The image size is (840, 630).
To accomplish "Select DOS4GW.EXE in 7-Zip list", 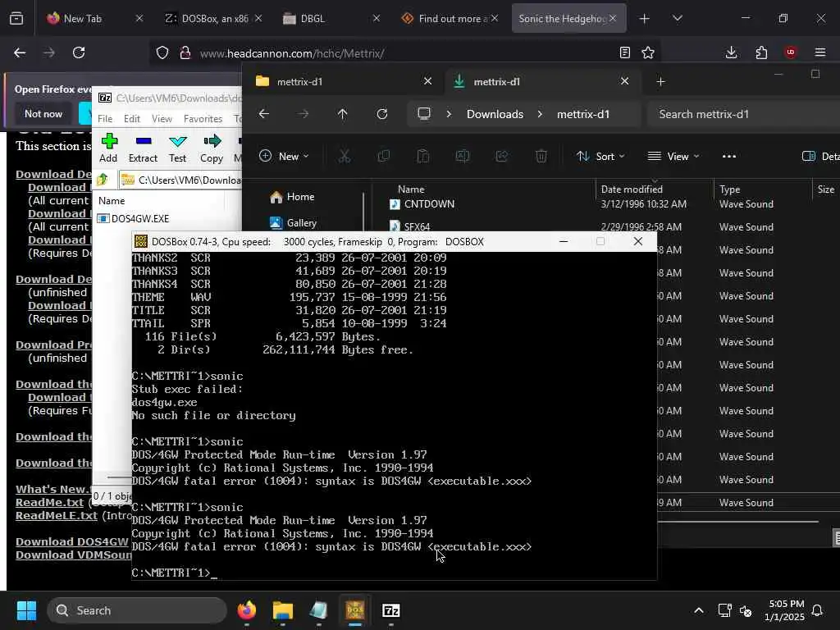I will pyautogui.click(x=134, y=218).
